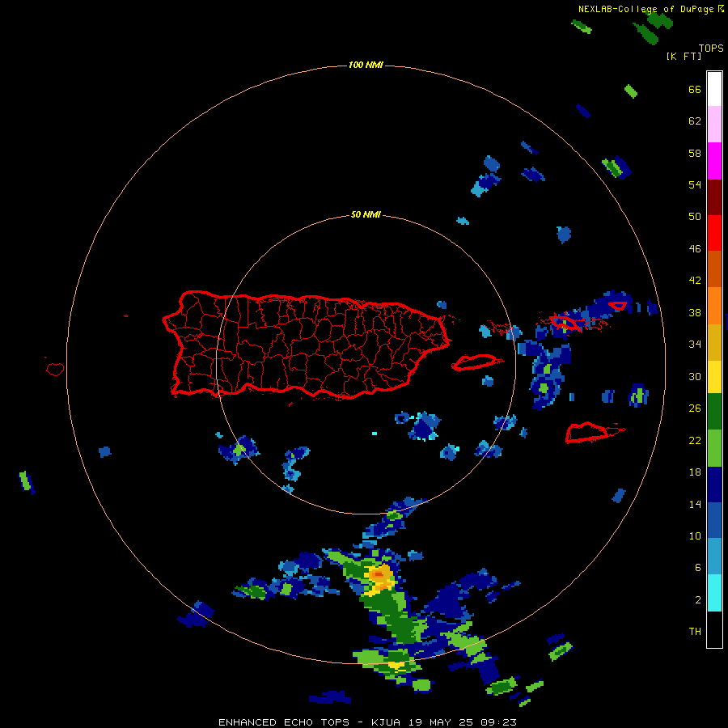The width and height of the screenshot is (728, 728).
Task: Pick the dark maroon legend band
Action: pos(714,197)
